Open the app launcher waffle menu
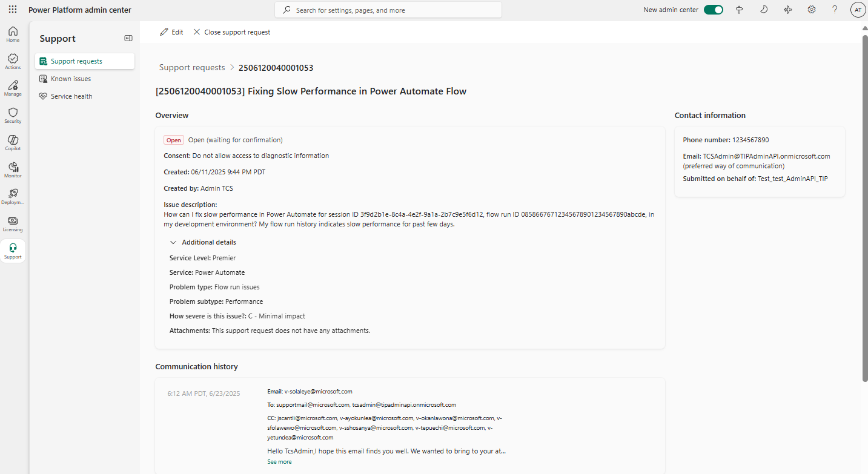The width and height of the screenshot is (868, 474). pyautogui.click(x=13, y=10)
